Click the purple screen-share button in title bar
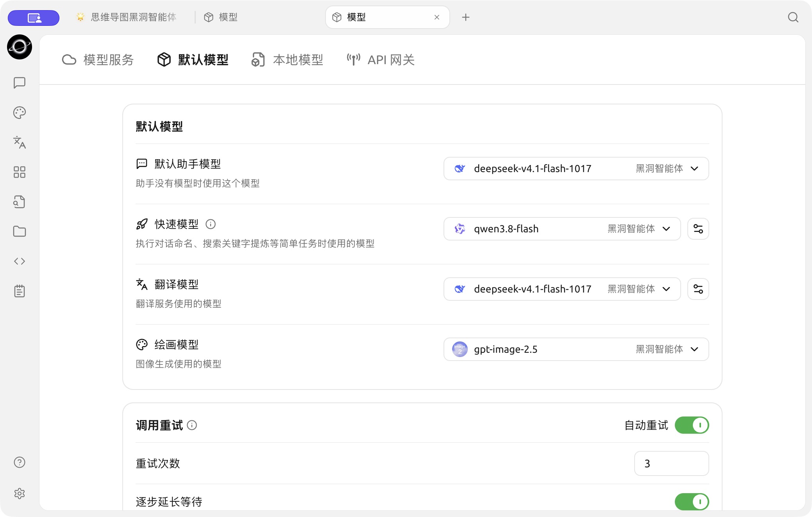Screen dimensions: 812x517 (34, 18)
